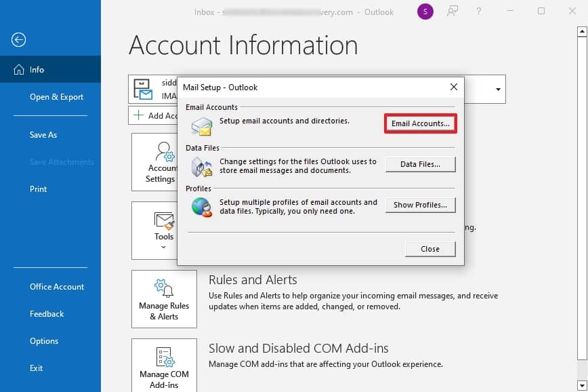Open the Info section's home icon
Image resolution: width=588 pixels, height=392 pixels.
[x=19, y=69]
